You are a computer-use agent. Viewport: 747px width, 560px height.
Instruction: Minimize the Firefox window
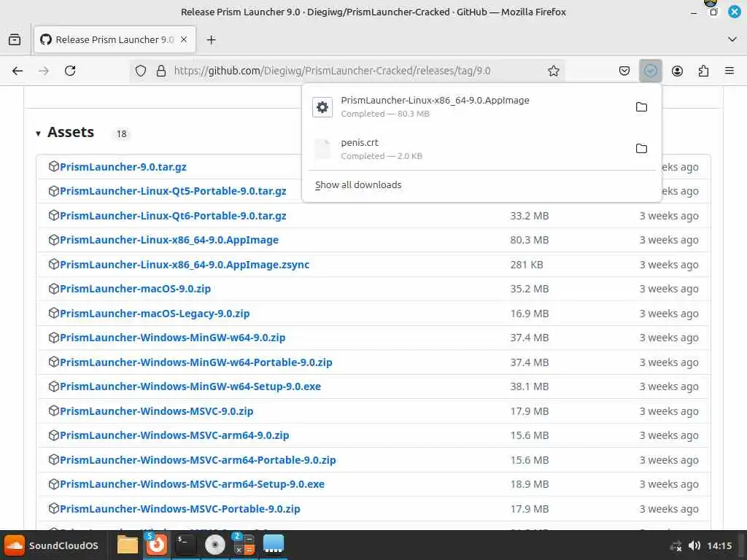click(x=694, y=13)
